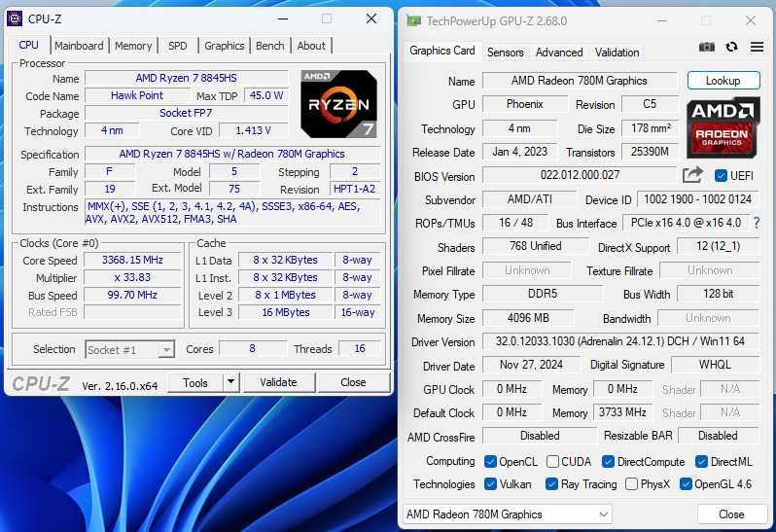Image resolution: width=776 pixels, height=532 pixels.
Task: Open the SPD tab in CPU-Z
Action: (178, 46)
